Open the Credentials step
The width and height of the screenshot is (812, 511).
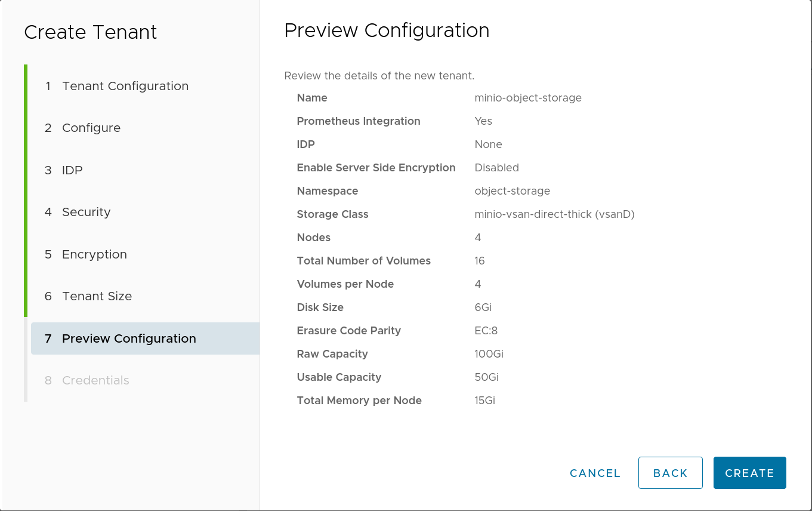point(95,380)
